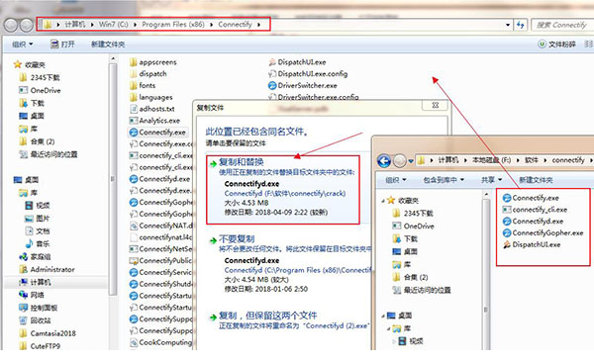Open the dispatch folder

pos(148,74)
